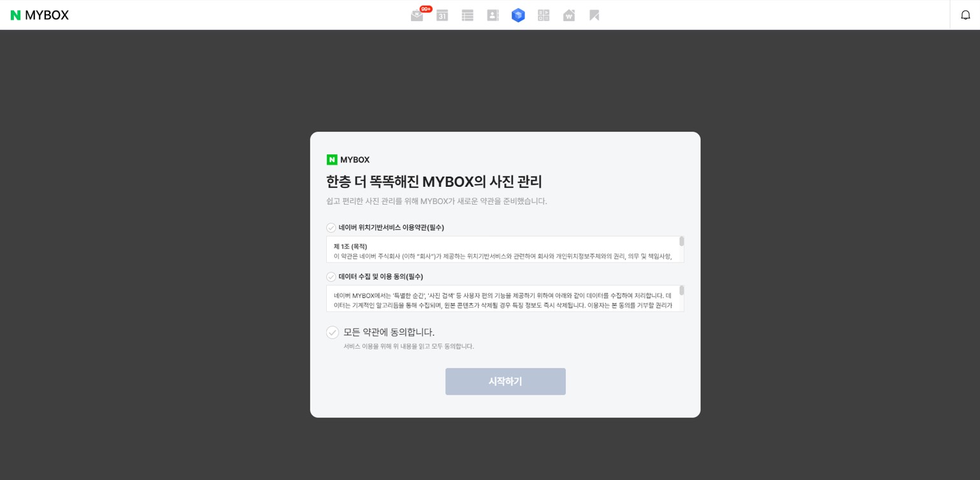This screenshot has height=480, width=980.
Task: Click heading 한층 더 똑똑해진 MYBOX의 사진 관리
Action: [434, 182]
